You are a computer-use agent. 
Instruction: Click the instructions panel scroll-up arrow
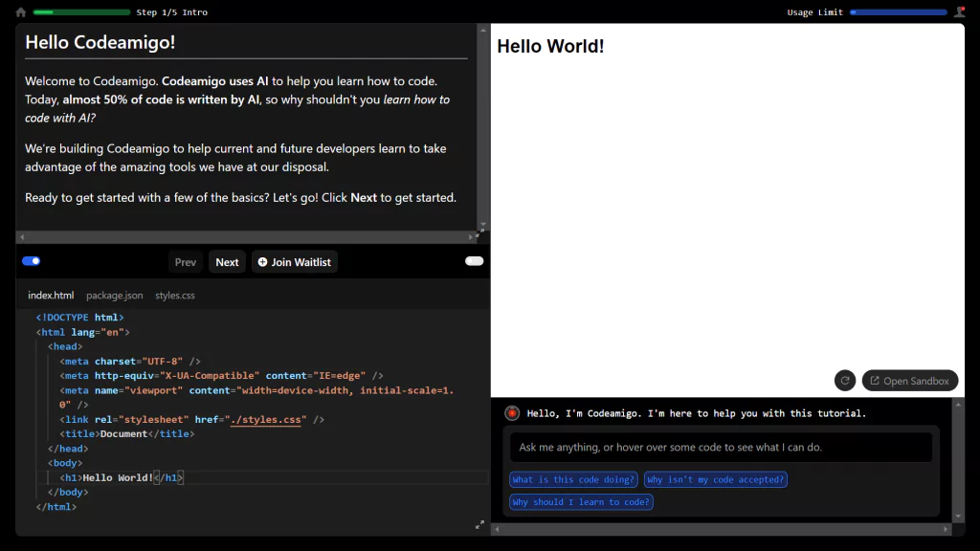tap(482, 30)
